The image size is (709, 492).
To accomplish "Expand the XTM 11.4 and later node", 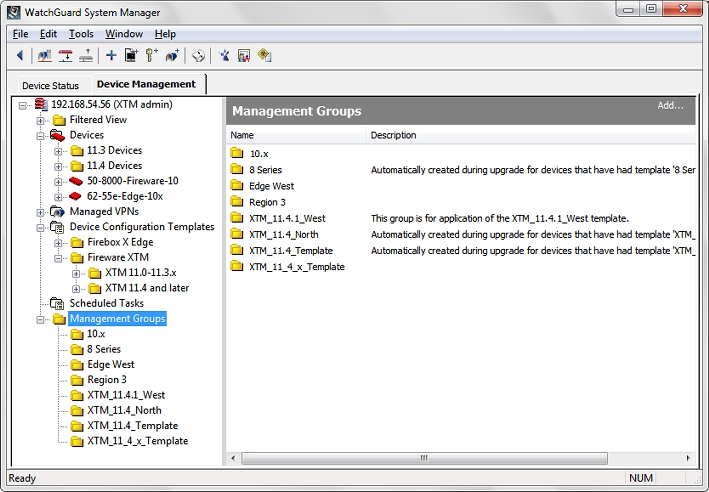I will pos(76,288).
